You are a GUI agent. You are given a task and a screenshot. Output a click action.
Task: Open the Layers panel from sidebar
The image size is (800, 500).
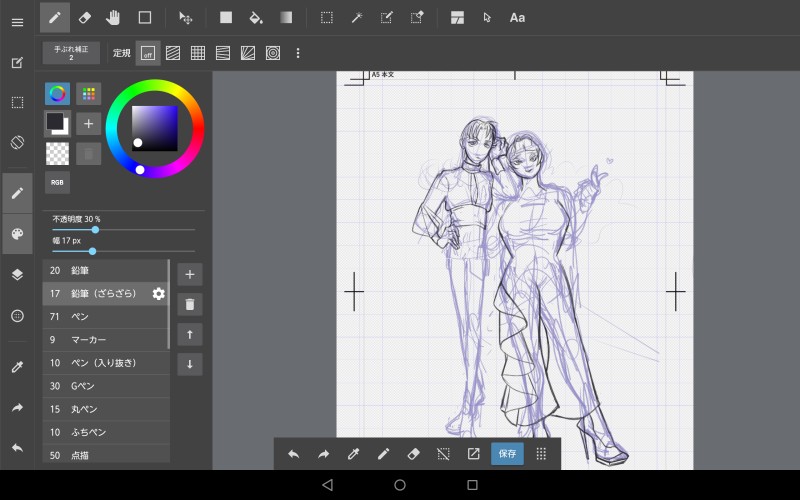(x=17, y=274)
